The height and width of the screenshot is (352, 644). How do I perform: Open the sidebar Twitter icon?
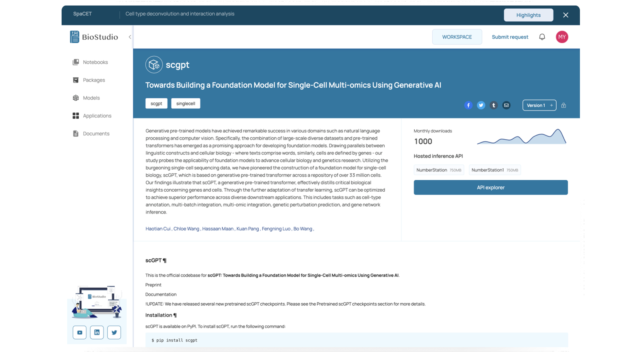(114, 332)
